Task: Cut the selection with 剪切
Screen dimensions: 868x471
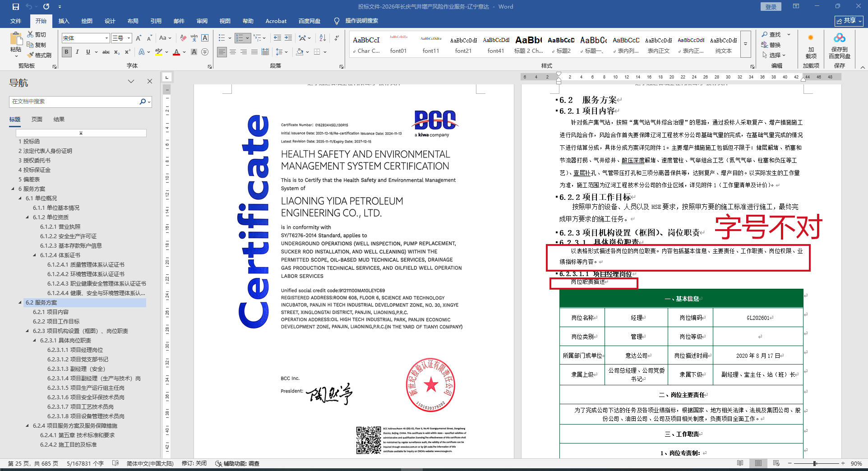Action: pos(37,34)
